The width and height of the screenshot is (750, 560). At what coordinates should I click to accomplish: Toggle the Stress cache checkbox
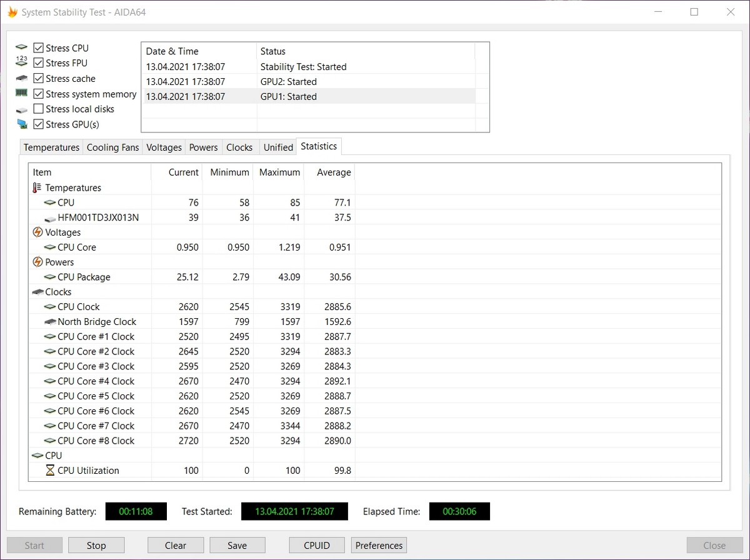[x=38, y=79]
